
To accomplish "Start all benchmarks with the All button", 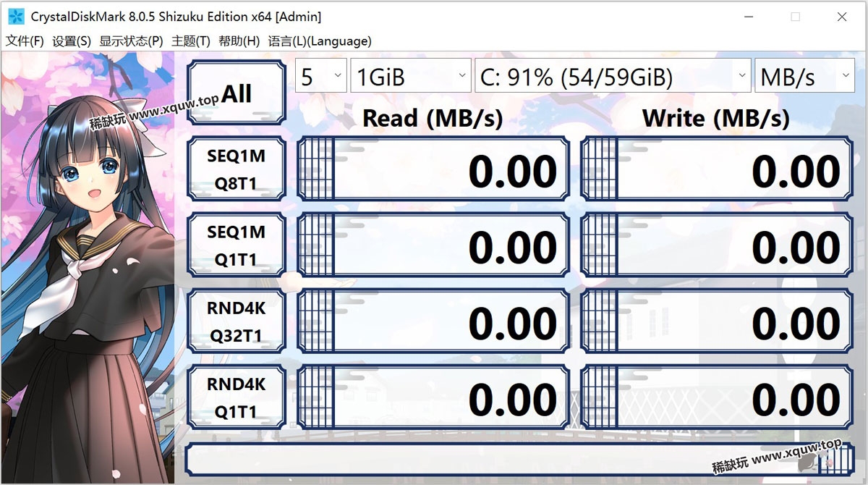I will (237, 93).
